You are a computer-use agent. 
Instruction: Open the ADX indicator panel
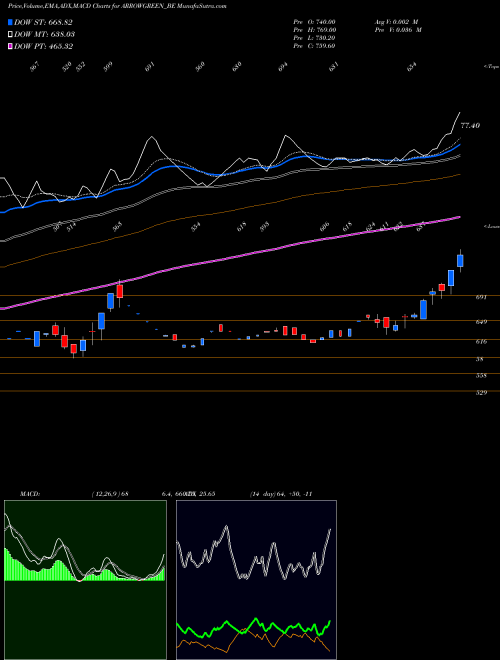coord(256,580)
